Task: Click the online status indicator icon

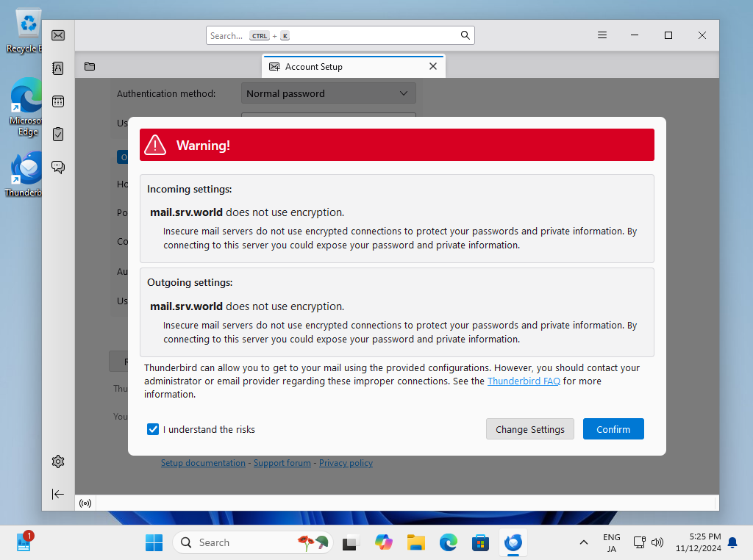Action: [x=85, y=503]
